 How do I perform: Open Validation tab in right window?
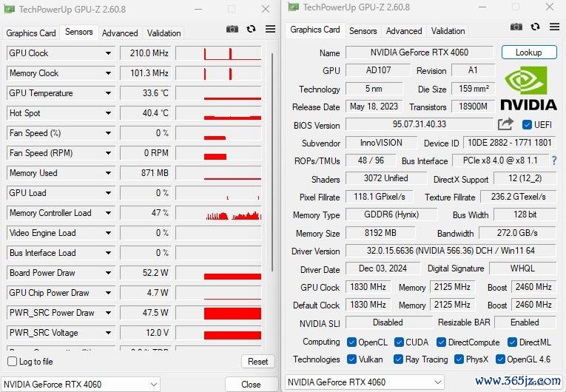pos(448,31)
